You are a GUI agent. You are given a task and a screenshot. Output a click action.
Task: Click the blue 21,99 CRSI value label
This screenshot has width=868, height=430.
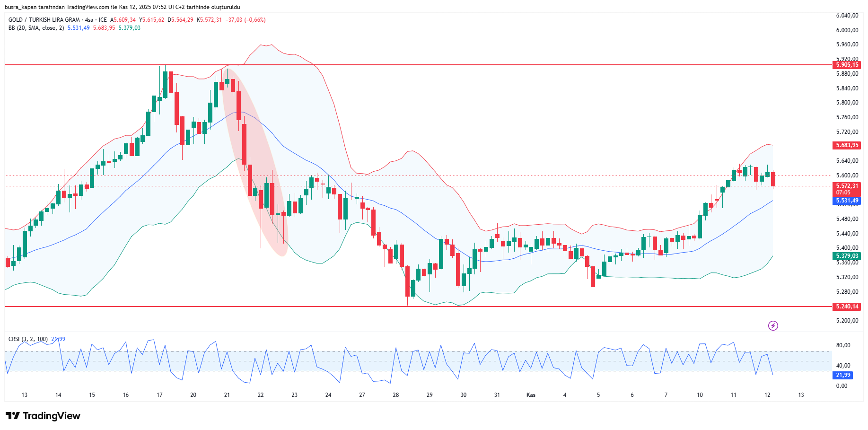[x=843, y=375]
